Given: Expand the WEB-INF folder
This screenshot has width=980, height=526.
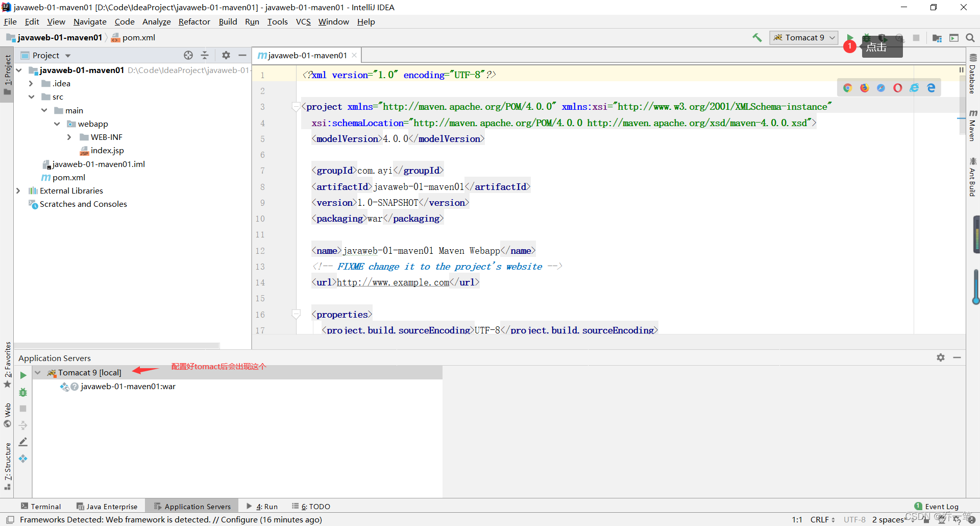Looking at the screenshot, I should pos(69,137).
